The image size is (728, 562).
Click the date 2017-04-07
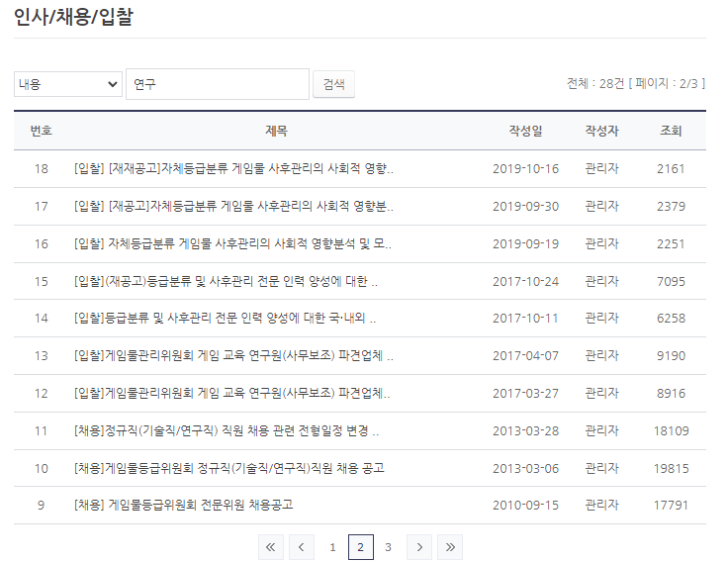coord(525,356)
